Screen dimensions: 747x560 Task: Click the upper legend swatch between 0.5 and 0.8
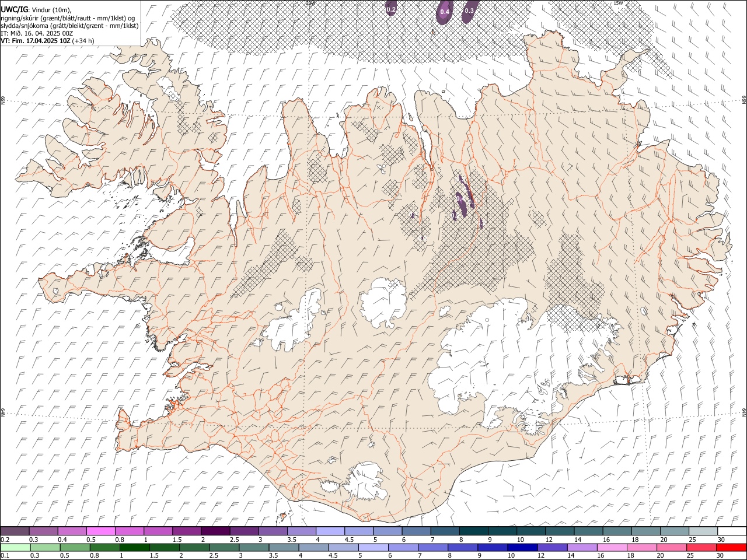[100, 531]
